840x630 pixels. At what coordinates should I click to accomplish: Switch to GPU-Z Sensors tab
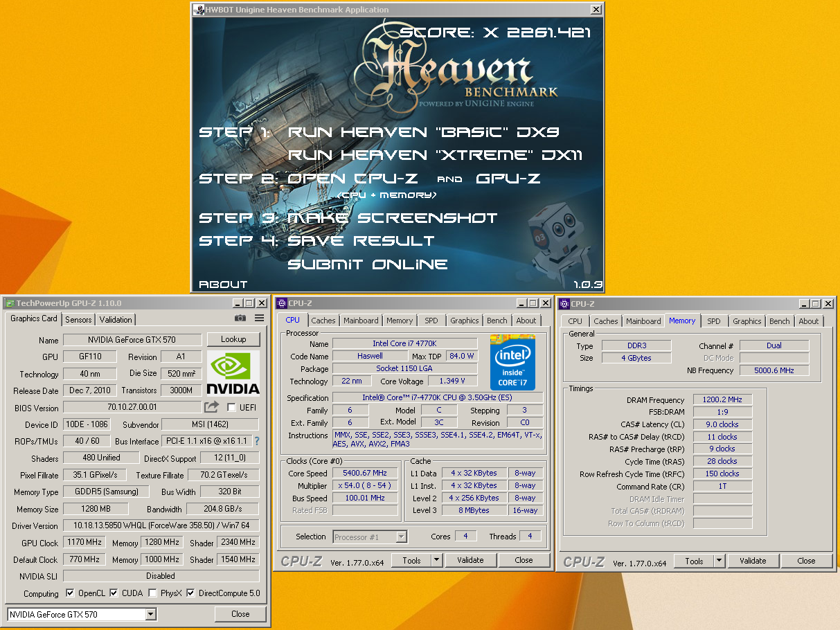(78, 319)
